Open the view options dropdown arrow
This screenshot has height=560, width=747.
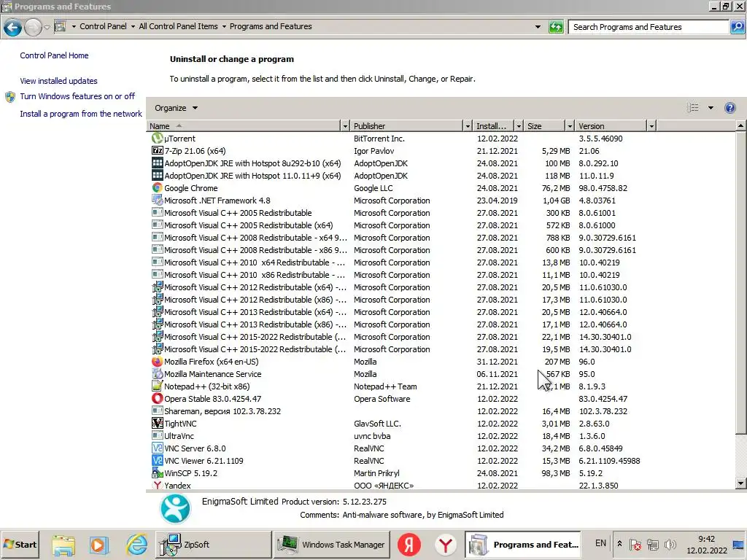pyautogui.click(x=711, y=108)
